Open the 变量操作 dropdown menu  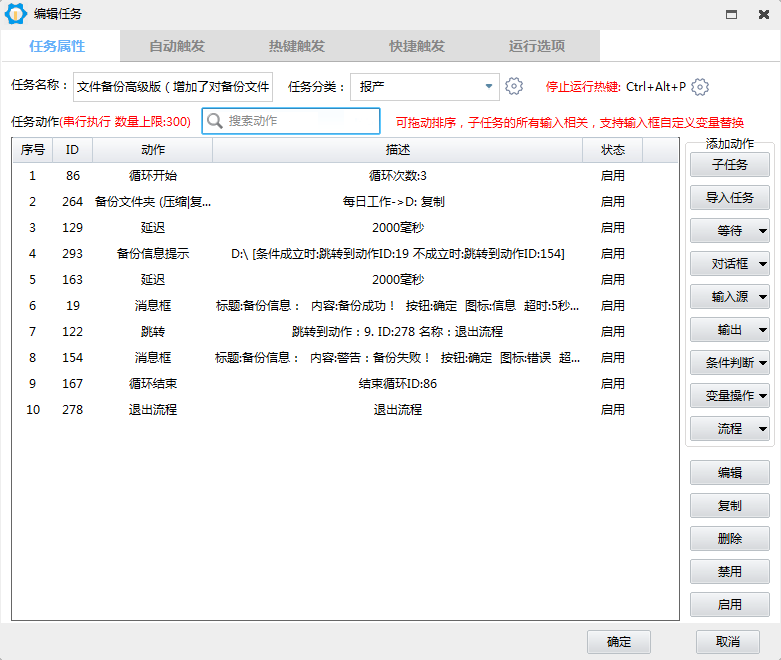(x=763, y=396)
